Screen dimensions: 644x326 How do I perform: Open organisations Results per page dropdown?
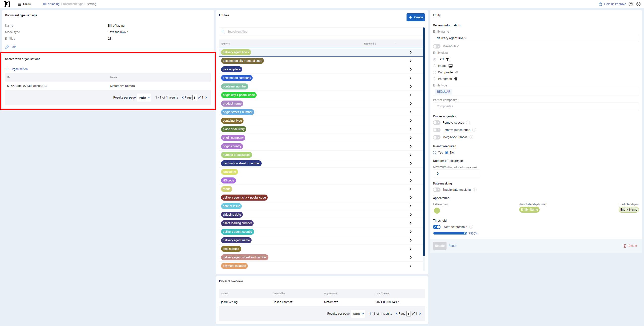tap(144, 98)
